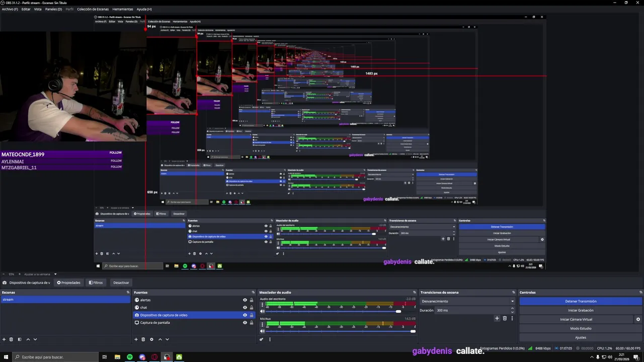This screenshot has height=362, width=644.
Task: Remove scene transition with trash icon
Action: 505,318
